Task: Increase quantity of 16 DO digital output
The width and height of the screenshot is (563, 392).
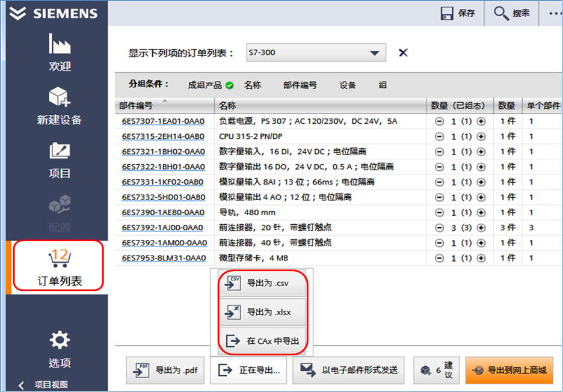Action: pyautogui.click(x=481, y=167)
